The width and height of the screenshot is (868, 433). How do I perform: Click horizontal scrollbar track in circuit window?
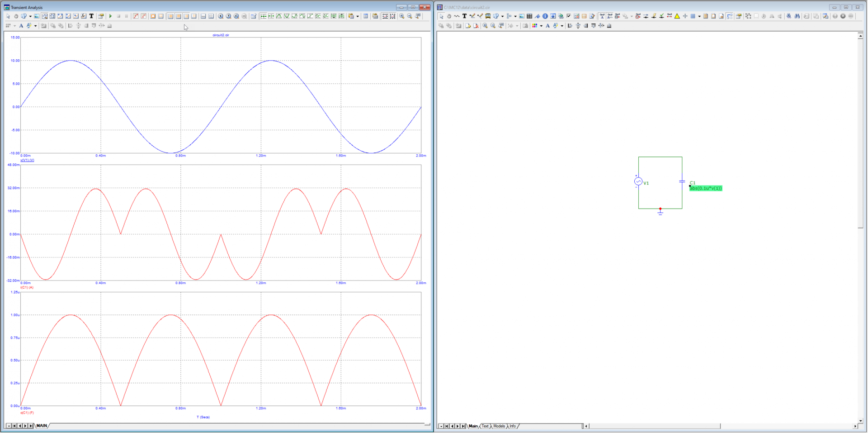787,426
